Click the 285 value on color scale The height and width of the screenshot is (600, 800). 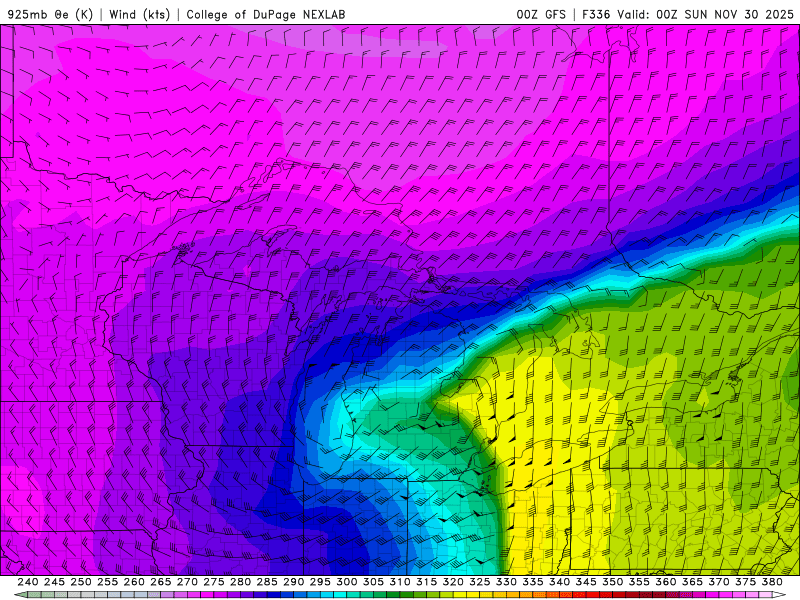pos(267,582)
